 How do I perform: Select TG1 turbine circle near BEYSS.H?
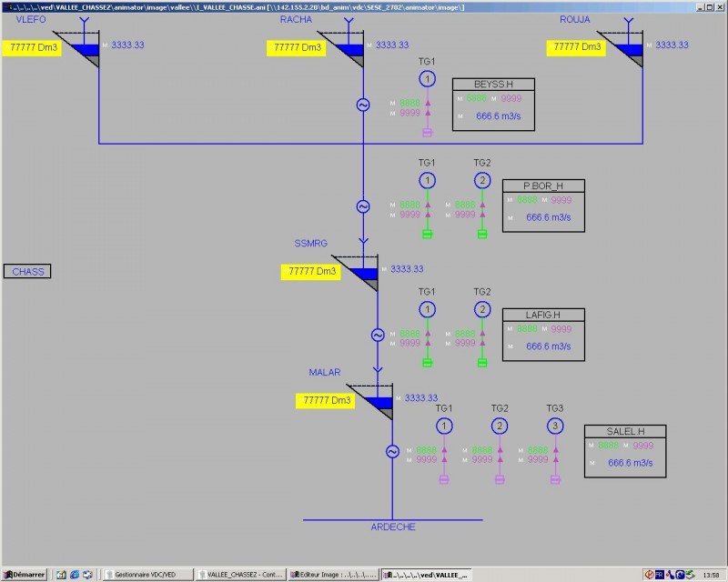point(426,80)
